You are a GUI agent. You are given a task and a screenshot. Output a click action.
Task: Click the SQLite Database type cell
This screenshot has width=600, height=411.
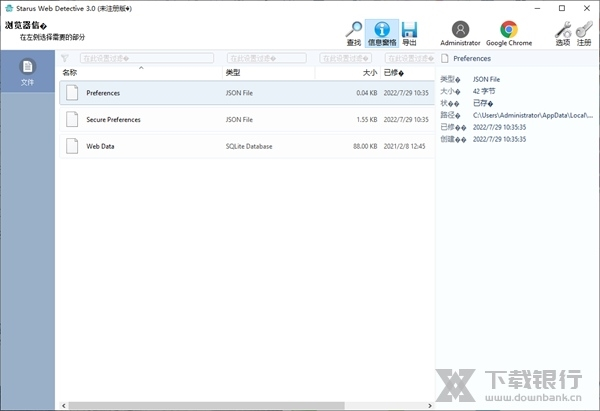point(249,146)
